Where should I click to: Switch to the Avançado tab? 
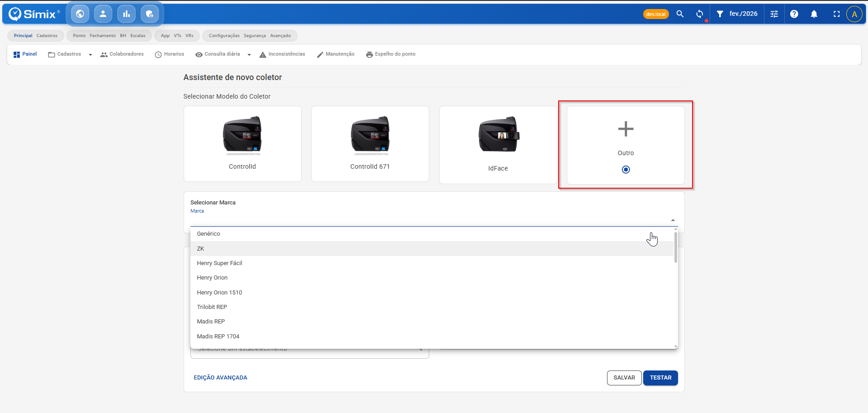point(280,36)
